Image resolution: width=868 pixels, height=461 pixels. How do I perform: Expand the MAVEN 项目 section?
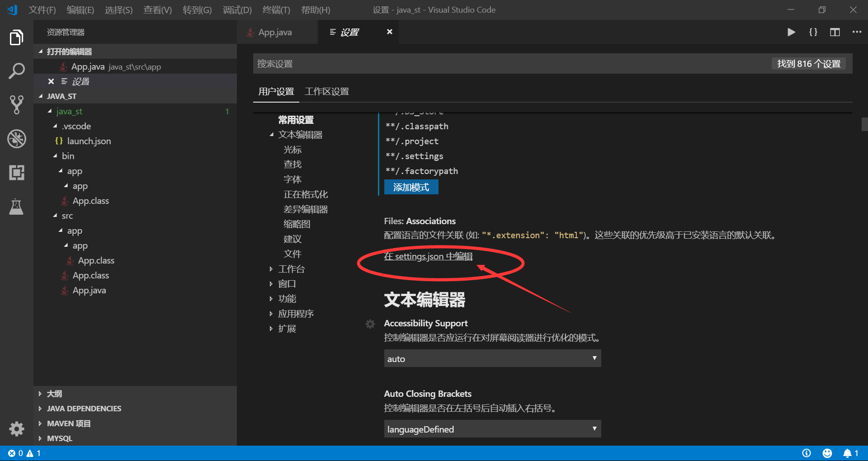[68, 423]
